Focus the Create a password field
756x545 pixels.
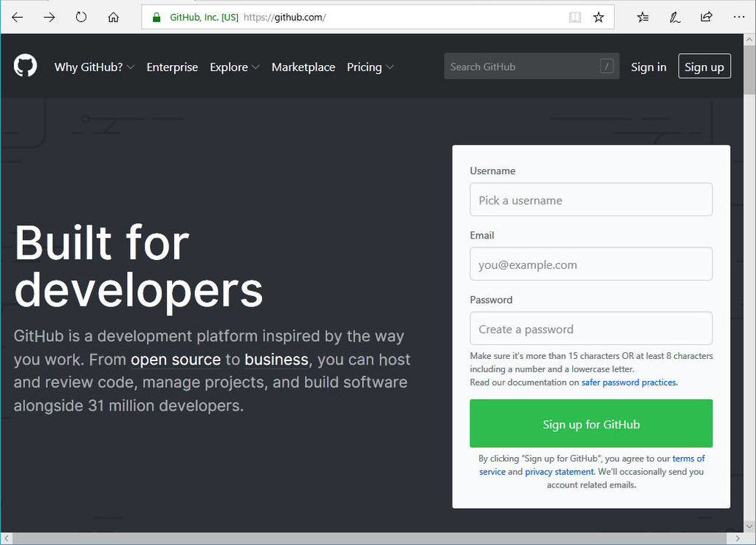click(x=591, y=329)
